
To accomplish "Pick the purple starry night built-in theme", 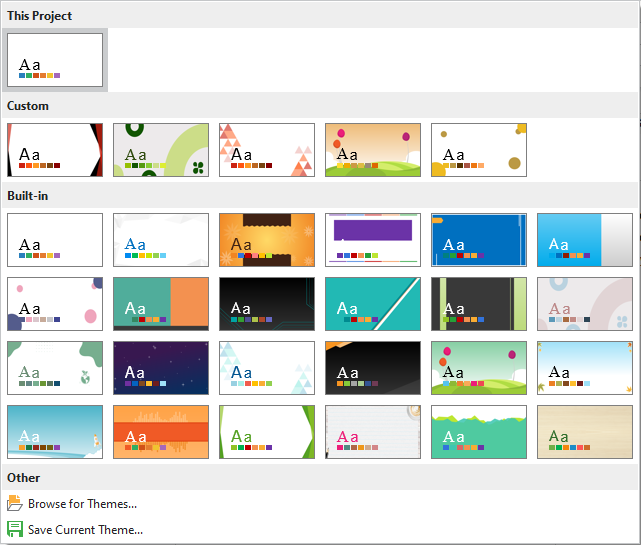I will (x=161, y=368).
